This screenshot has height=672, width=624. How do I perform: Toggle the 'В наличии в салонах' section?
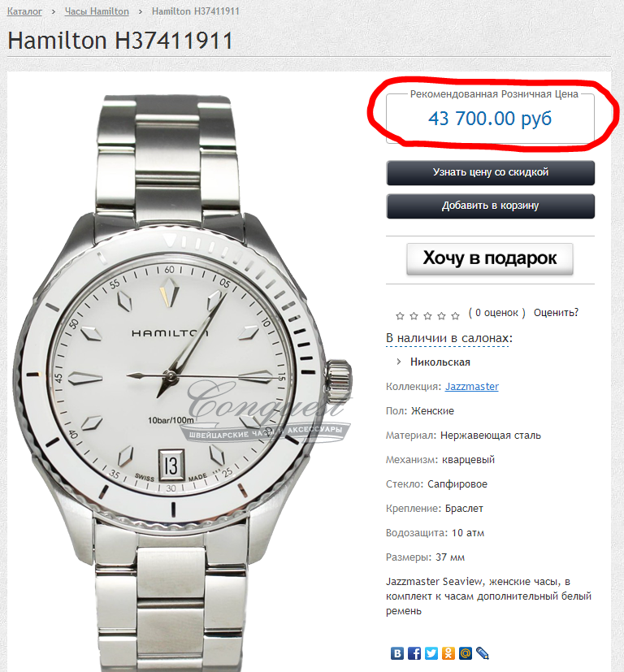point(449,338)
